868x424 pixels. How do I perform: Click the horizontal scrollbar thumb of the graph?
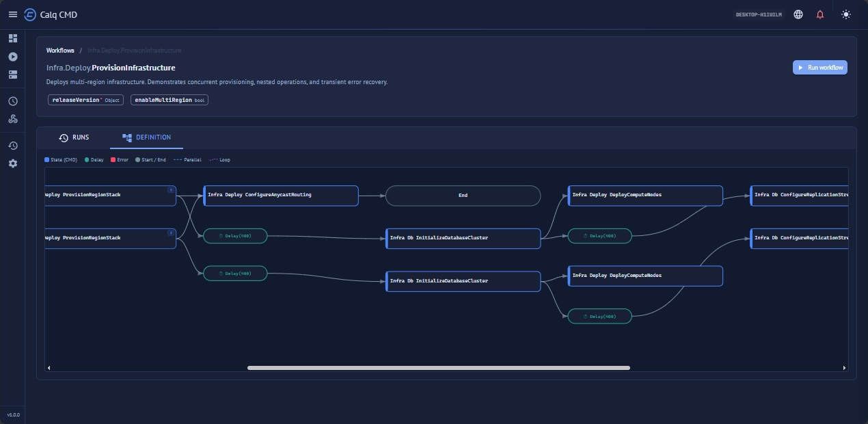click(439, 368)
